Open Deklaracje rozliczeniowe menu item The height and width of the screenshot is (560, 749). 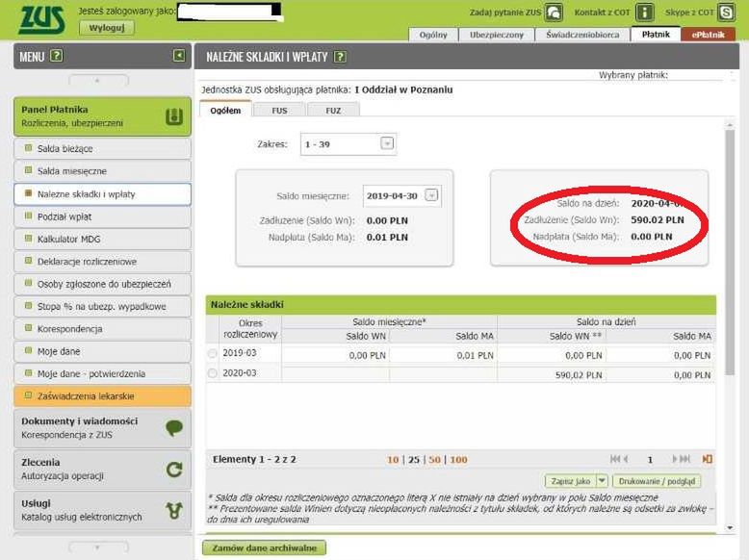coord(102,261)
